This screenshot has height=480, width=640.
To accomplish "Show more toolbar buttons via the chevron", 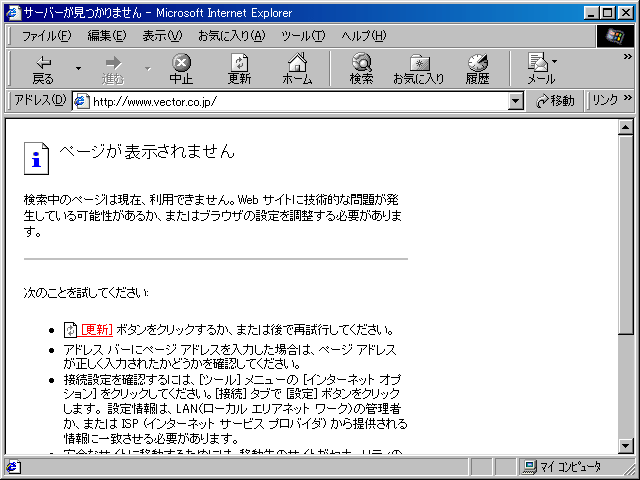I will click(x=627, y=57).
